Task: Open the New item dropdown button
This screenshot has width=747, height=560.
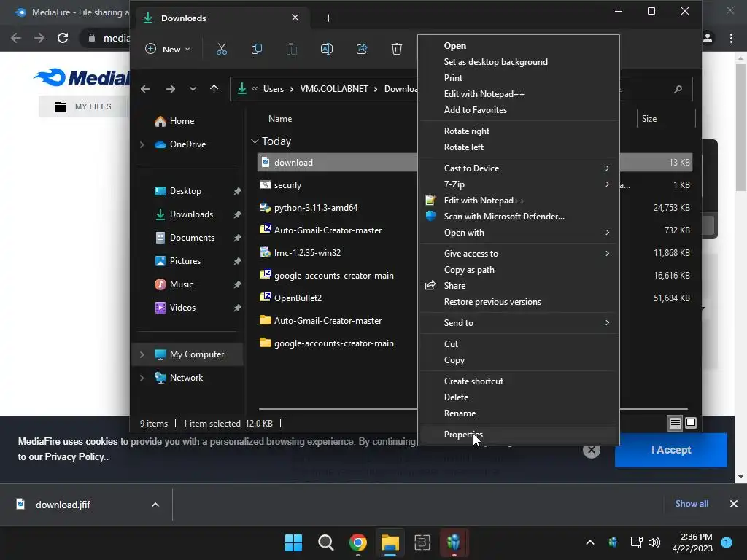Action: tap(168, 49)
